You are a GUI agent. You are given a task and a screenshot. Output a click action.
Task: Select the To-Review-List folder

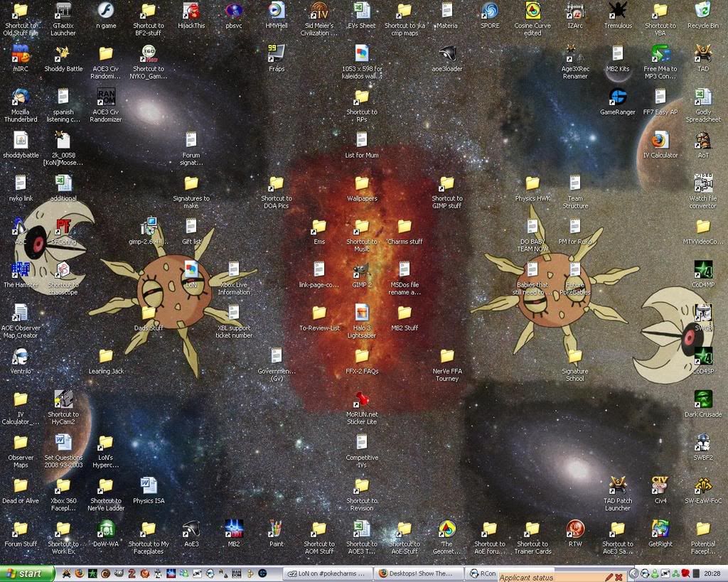(319, 313)
